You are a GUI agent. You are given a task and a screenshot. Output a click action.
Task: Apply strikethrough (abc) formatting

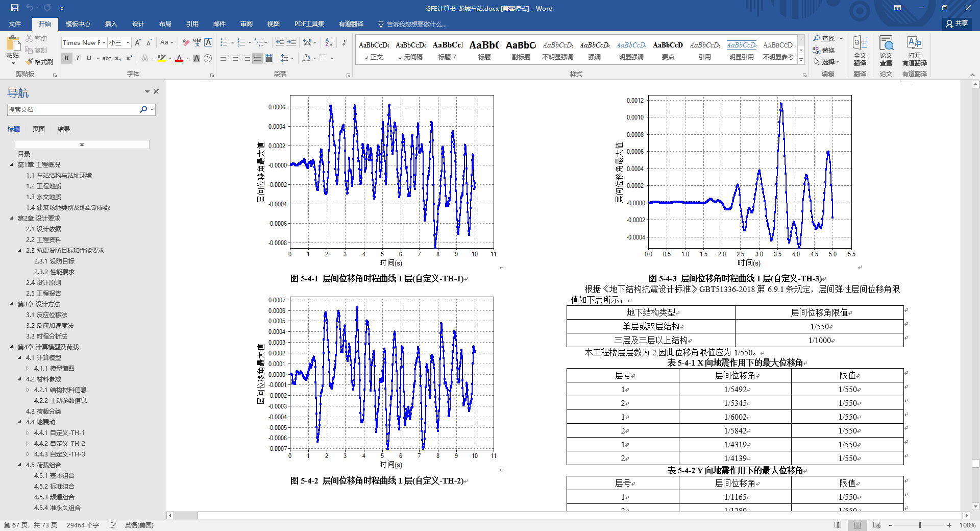pos(107,58)
